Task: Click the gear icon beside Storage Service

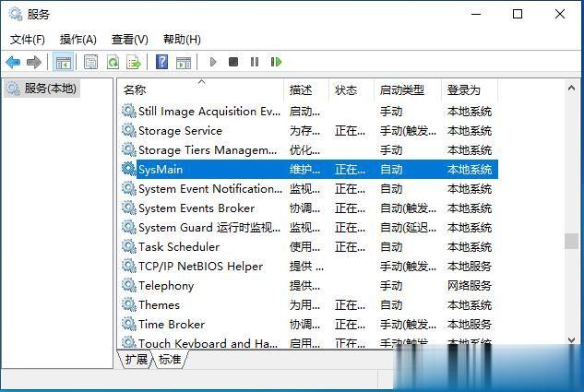Action: point(129,130)
